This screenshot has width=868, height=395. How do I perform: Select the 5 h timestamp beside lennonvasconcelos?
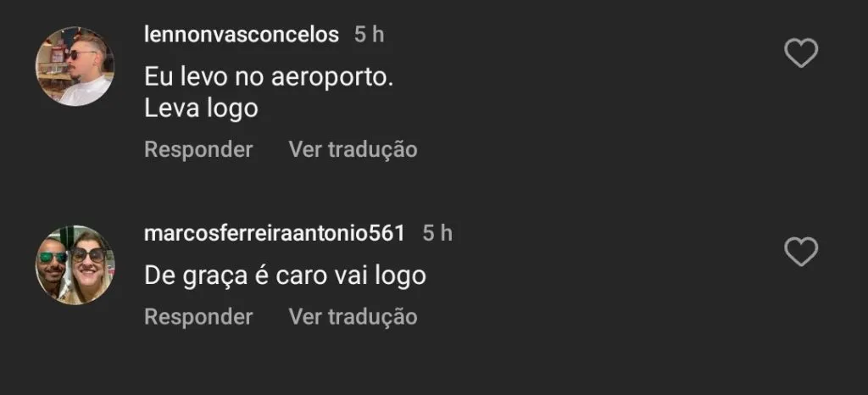(x=370, y=34)
